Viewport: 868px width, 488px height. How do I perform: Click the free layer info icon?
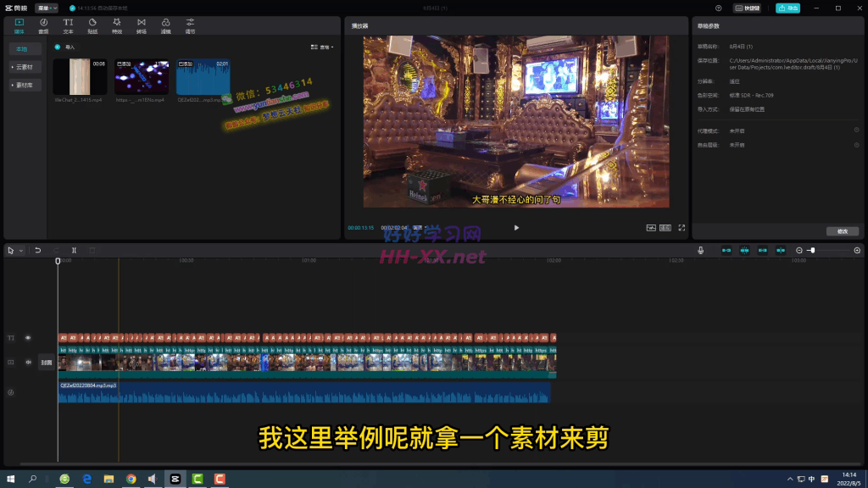point(856,144)
